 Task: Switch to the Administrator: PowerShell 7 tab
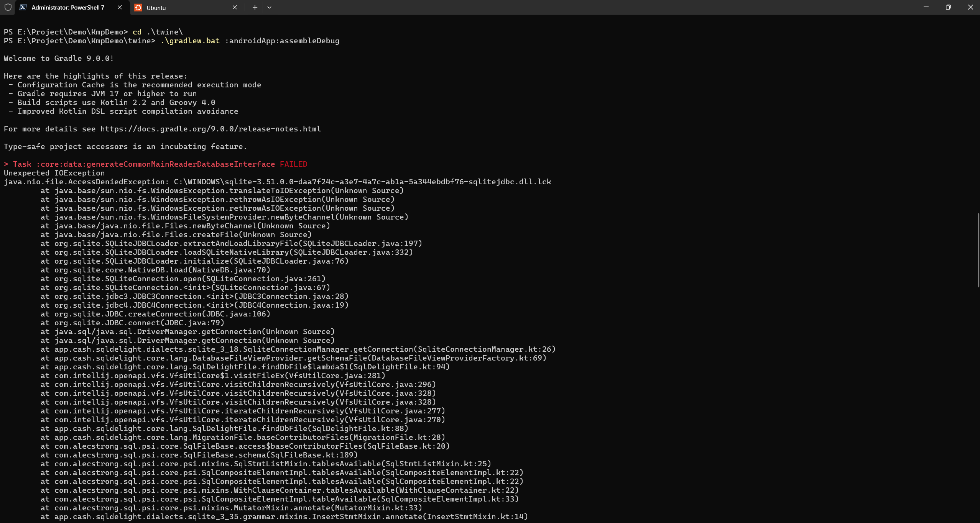(68, 8)
